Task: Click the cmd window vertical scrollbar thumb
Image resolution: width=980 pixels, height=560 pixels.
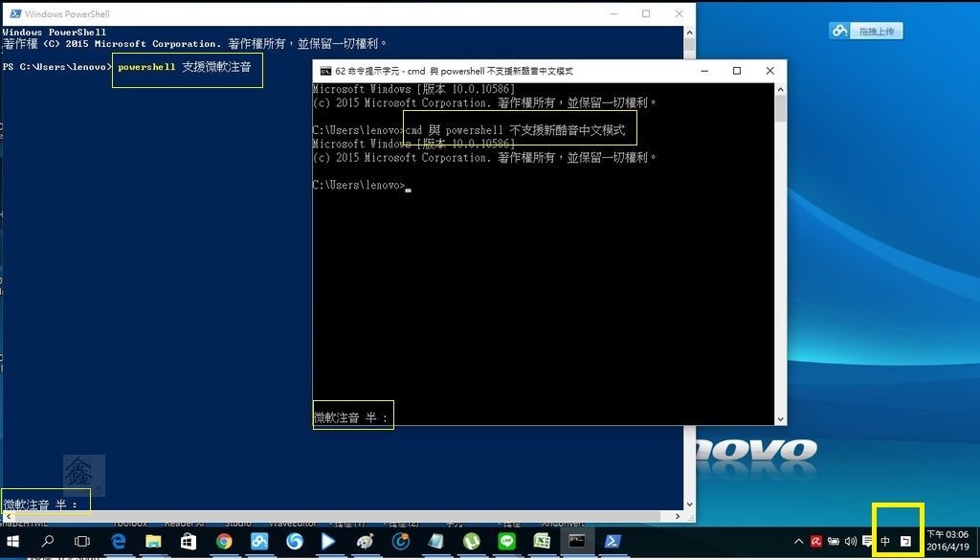Action: (781, 107)
